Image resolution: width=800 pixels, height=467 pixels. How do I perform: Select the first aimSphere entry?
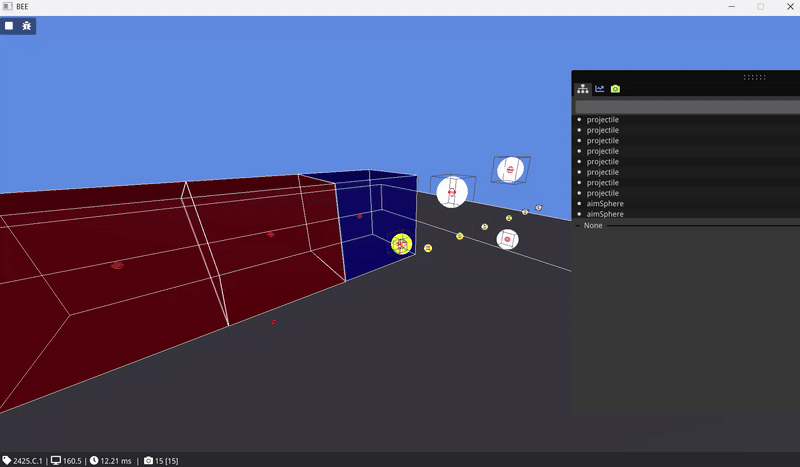click(604, 204)
